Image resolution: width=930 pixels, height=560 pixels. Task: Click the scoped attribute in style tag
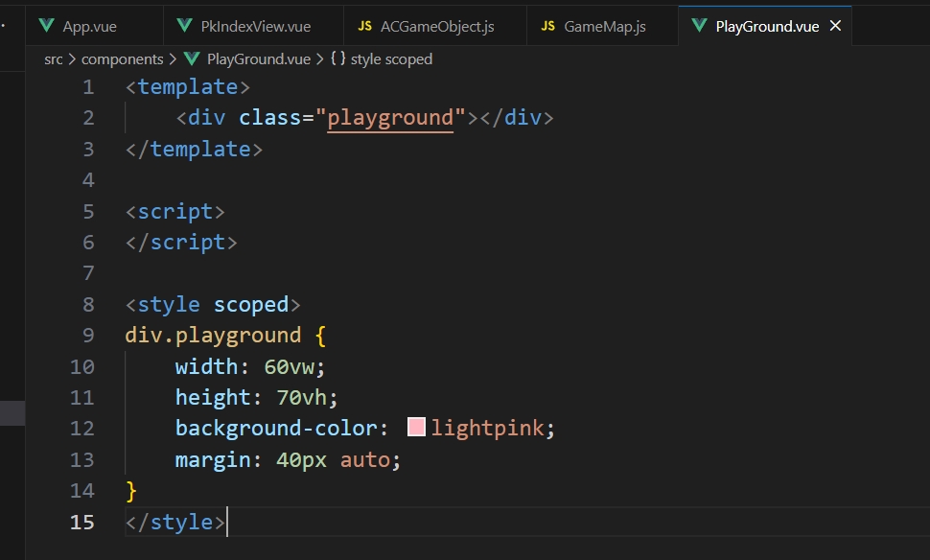click(x=250, y=305)
